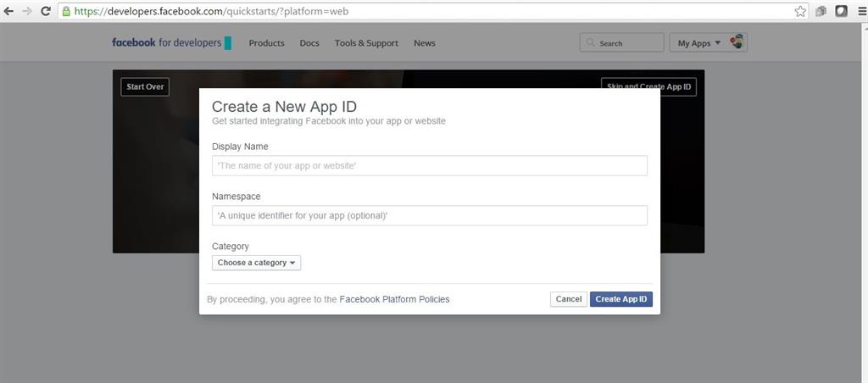The image size is (868, 383).
Task: Select the Category label text
Action: click(231, 247)
